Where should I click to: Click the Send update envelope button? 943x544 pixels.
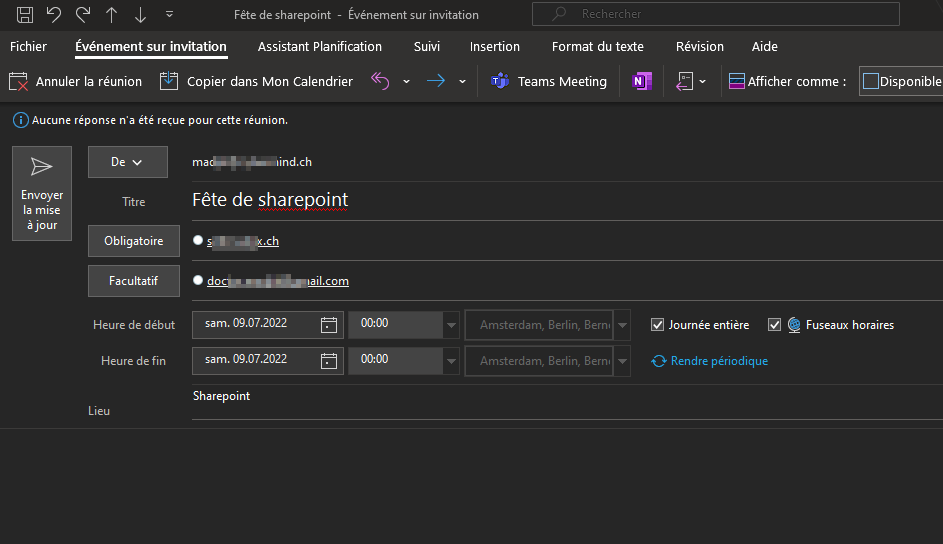pos(41,193)
